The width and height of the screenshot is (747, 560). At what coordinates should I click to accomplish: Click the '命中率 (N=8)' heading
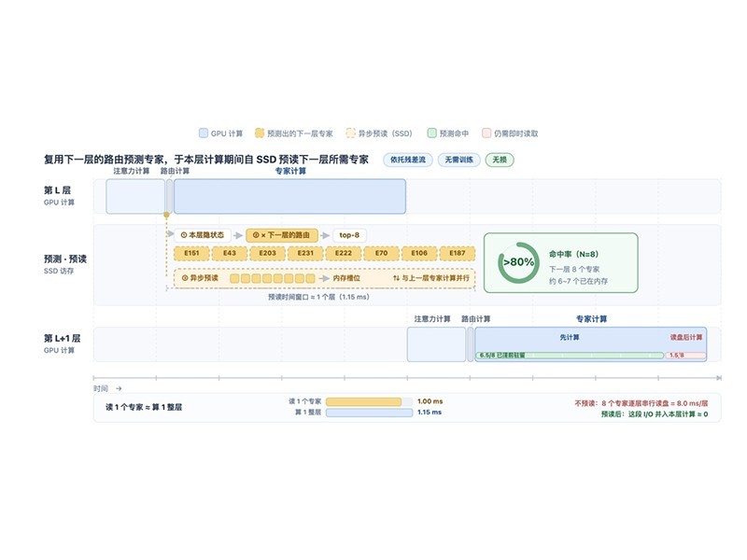pos(573,254)
